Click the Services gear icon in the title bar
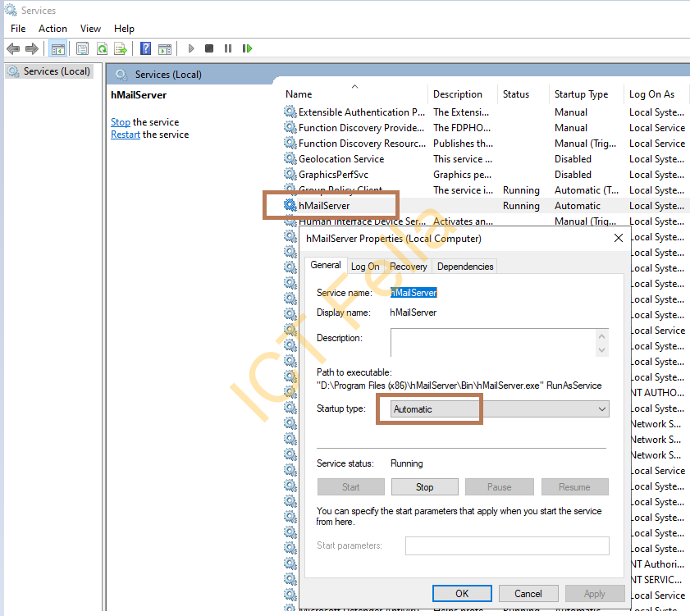Screen dimensions: 690x616 pos(11,10)
